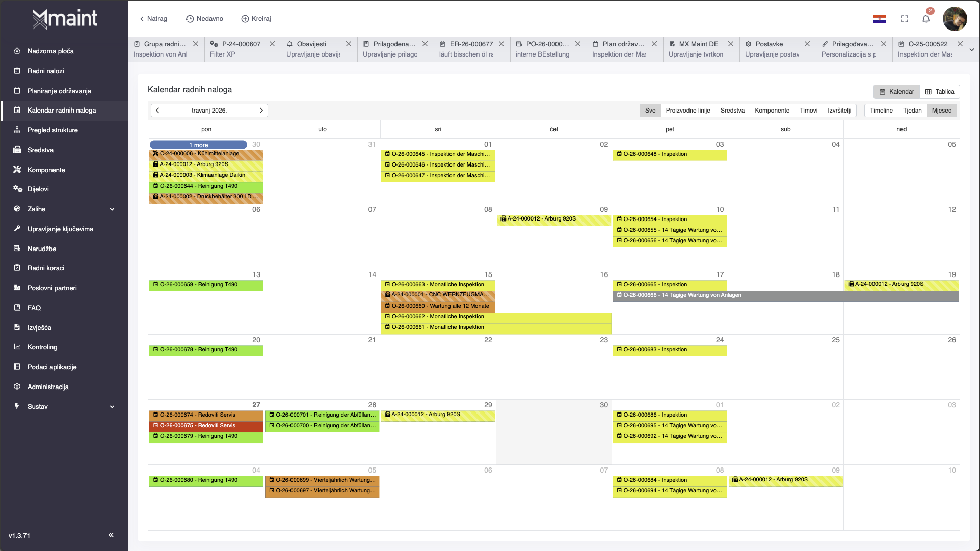Open Pregled strukture in sidebar
980x551 pixels.
tap(52, 130)
